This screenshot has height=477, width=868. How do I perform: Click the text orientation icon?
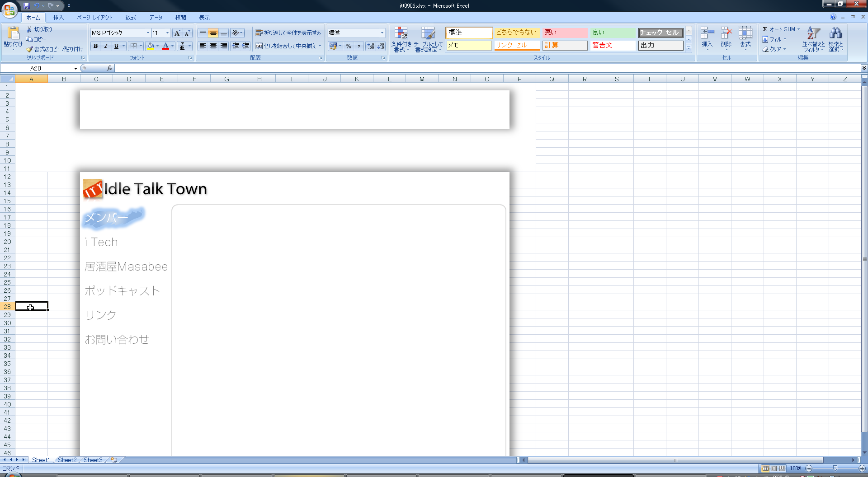[x=236, y=33]
